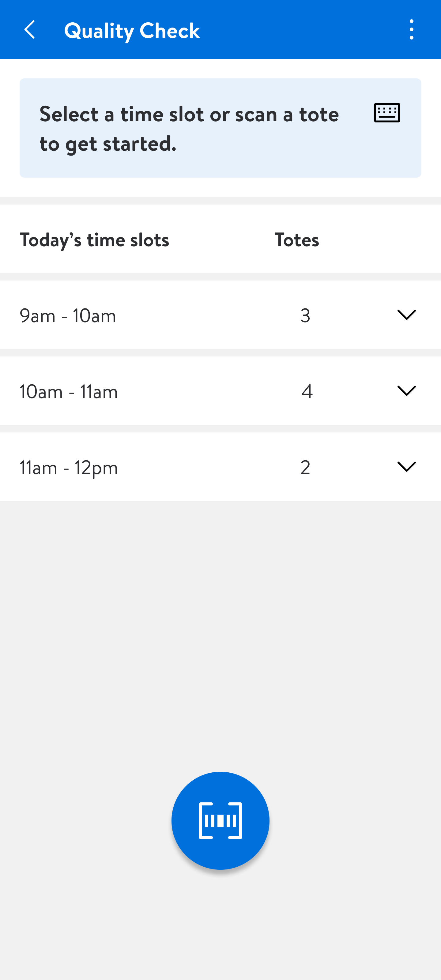Tap the keyboard icon for manual entry
441x980 pixels.
386,113
